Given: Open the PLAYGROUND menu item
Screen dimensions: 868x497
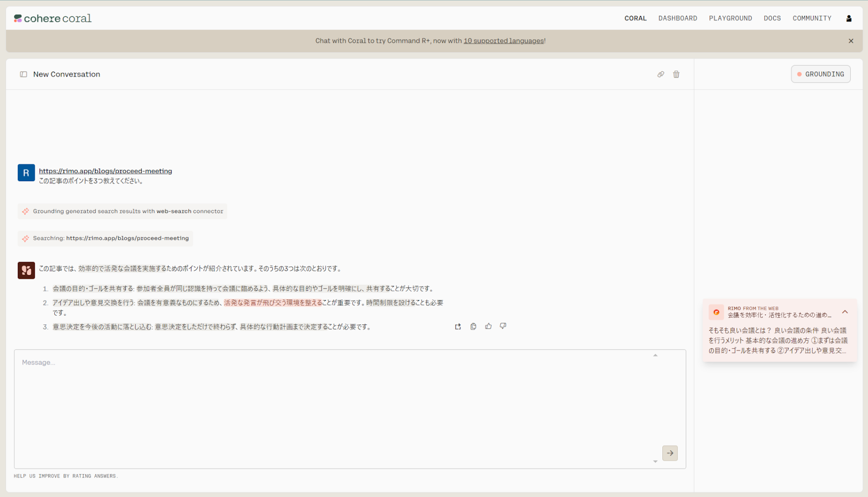Looking at the screenshot, I should tap(730, 18).
